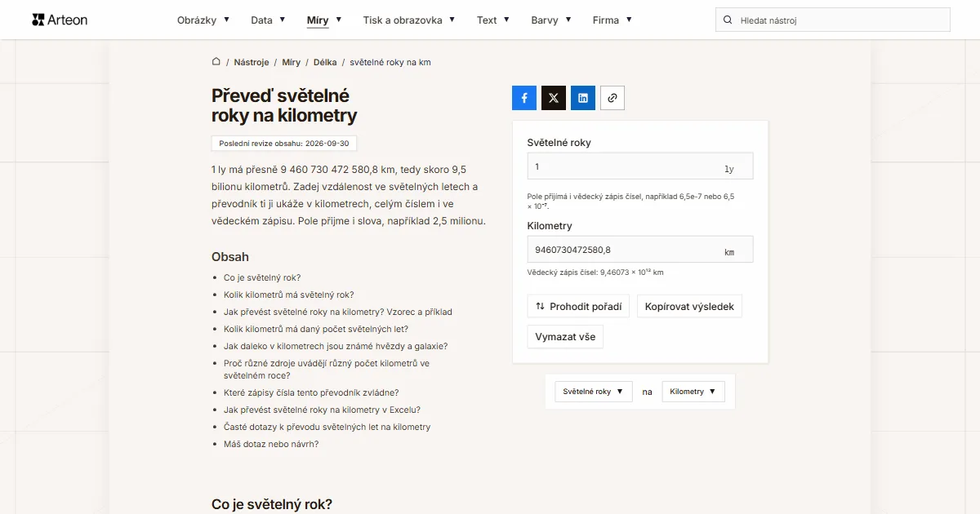This screenshot has height=514, width=980.
Task: Open 'Máš dotaz nebo návrh?' link
Action: [x=271, y=444]
